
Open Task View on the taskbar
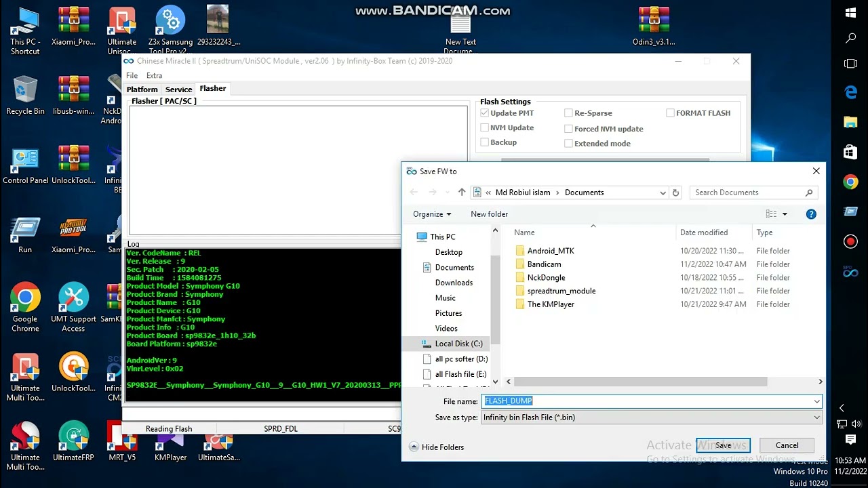point(850,64)
